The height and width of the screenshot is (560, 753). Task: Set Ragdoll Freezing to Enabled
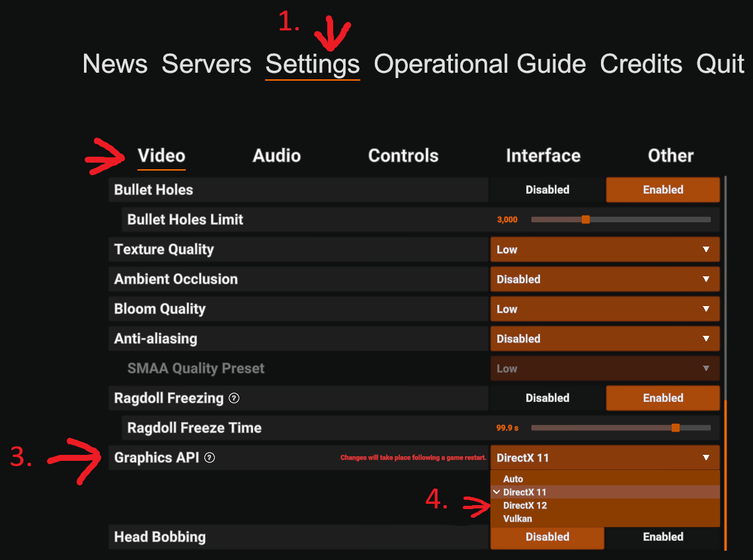tap(662, 398)
